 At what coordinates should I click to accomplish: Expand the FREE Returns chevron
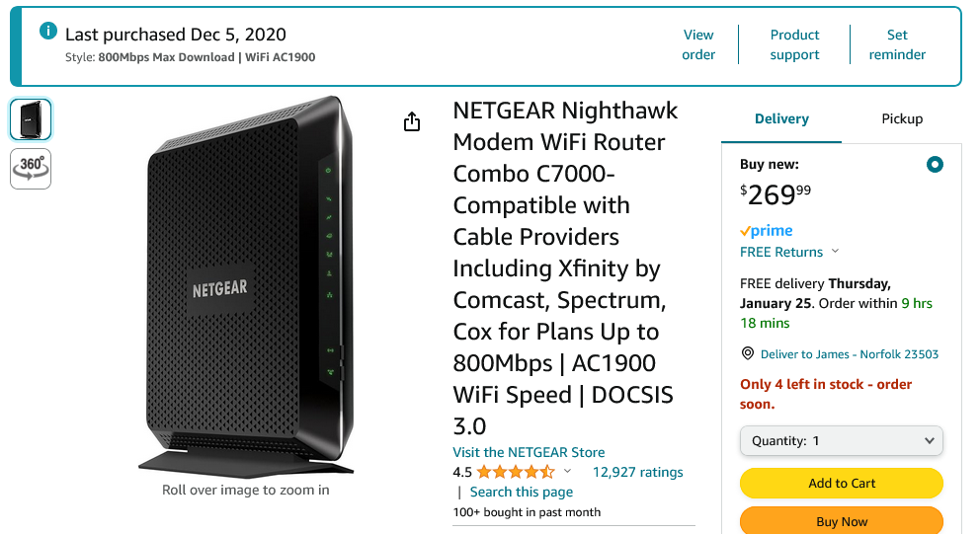[x=835, y=252]
